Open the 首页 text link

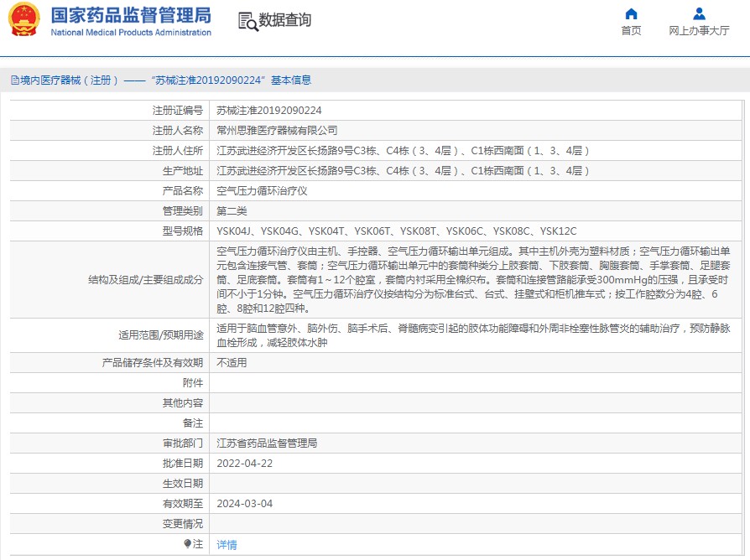pyautogui.click(x=631, y=31)
